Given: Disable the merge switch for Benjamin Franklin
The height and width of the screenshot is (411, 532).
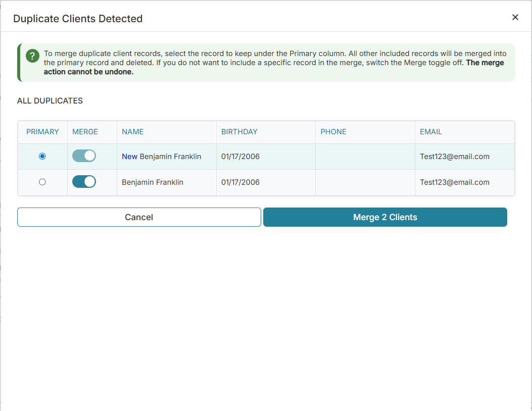Looking at the screenshot, I should click(x=84, y=181).
